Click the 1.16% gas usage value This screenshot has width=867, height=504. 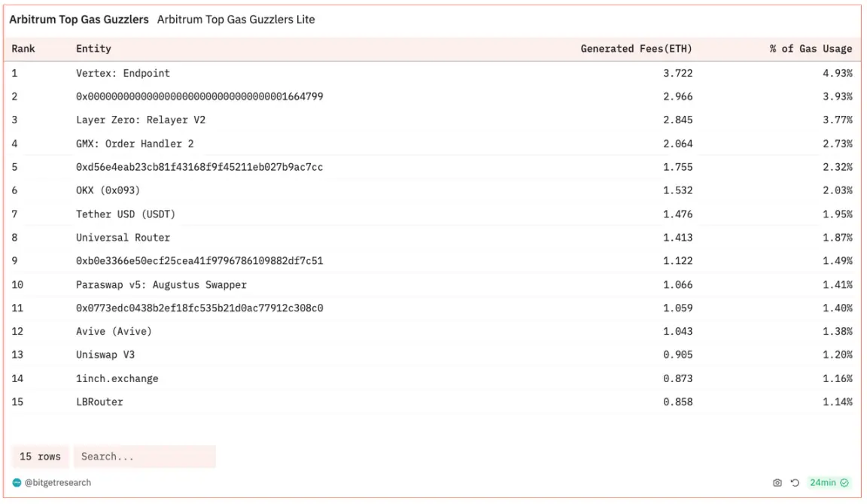838,378
